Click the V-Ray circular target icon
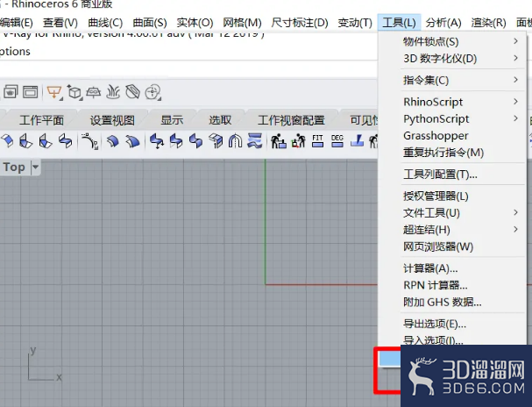The width and height of the screenshot is (532, 407). coord(153,92)
